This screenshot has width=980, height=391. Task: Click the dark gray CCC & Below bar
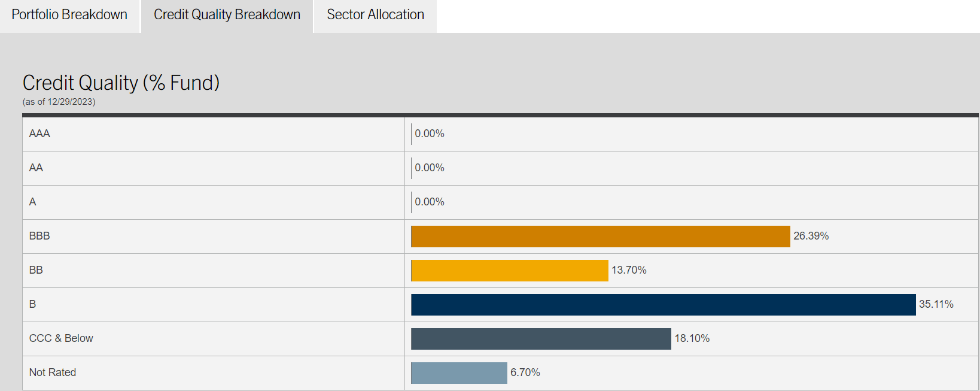coord(541,339)
